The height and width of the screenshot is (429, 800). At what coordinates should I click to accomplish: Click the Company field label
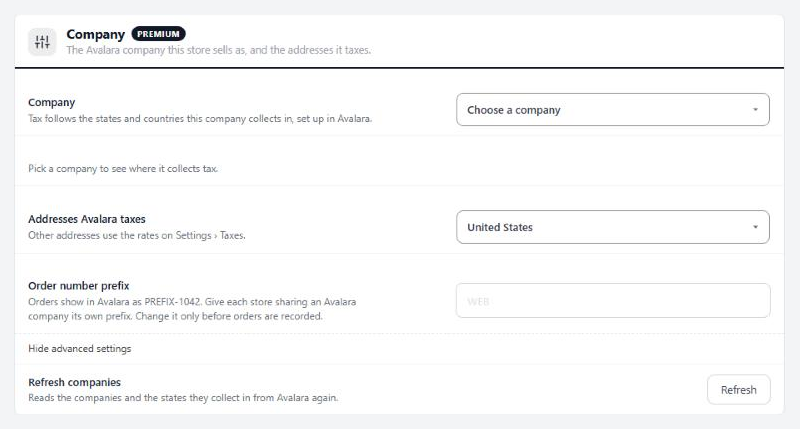pyautogui.click(x=52, y=103)
